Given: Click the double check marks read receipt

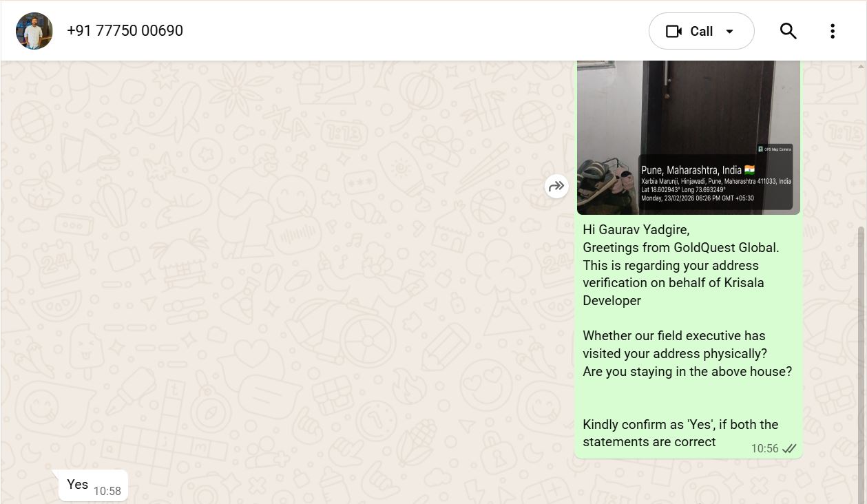Looking at the screenshot, I should click(x=789, y=449).
